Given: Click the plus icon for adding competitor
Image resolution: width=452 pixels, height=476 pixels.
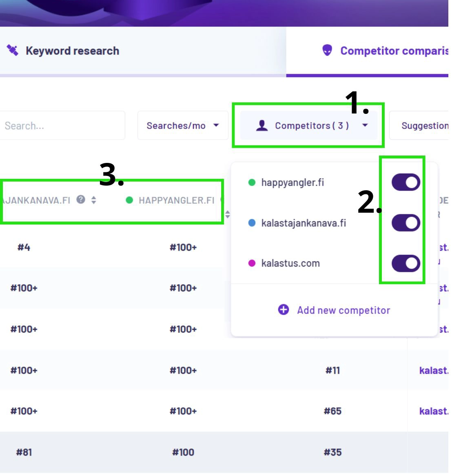Looking at the screenshot, I should (x=284, y=310).
